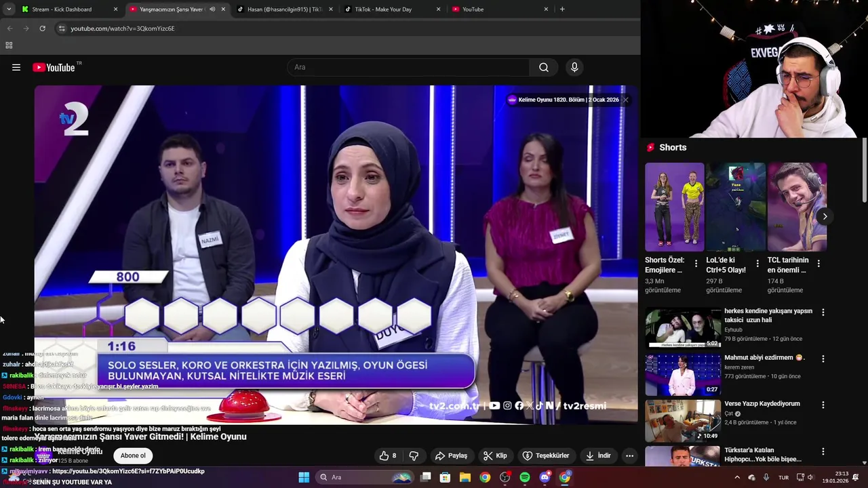Dislike the video with thumbs down
This screenshot has height=488, width=868.
pos(414,455)
